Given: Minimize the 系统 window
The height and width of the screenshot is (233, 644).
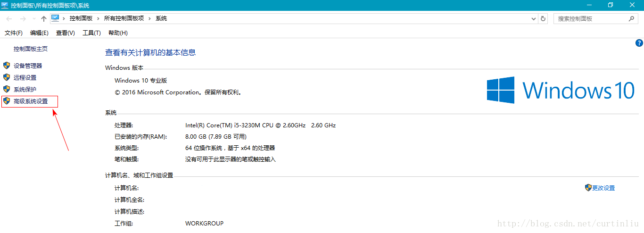Looking at the screenshot, I should [x=589, y=5].
